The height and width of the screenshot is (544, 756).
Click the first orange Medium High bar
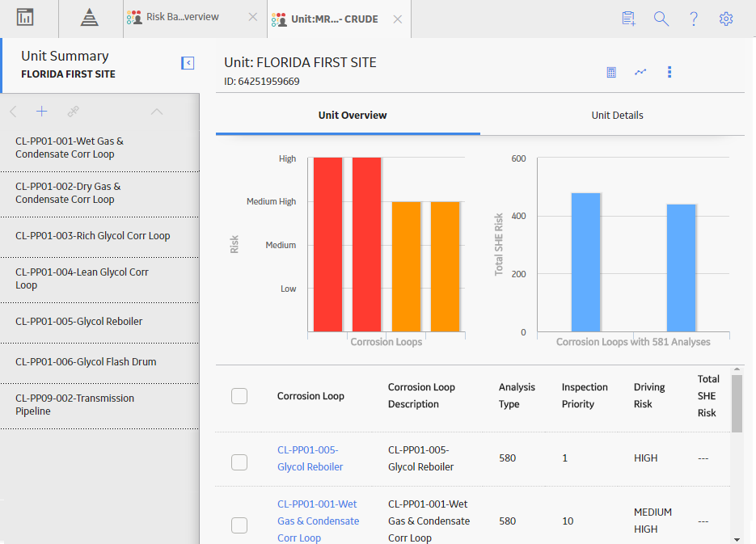click(406, 267)
